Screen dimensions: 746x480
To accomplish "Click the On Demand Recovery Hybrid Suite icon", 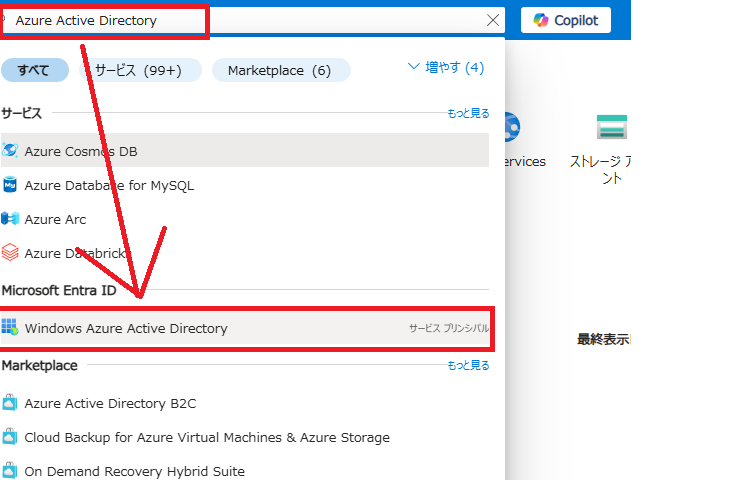I will (11, 471).
